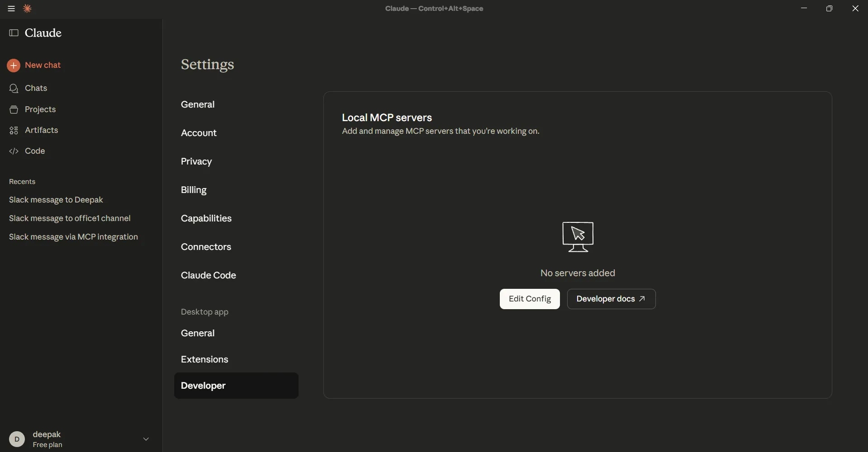Viewport: 868px width, 452px height.
Task: Click the Code brackets icon
Action: click(14, 151)
